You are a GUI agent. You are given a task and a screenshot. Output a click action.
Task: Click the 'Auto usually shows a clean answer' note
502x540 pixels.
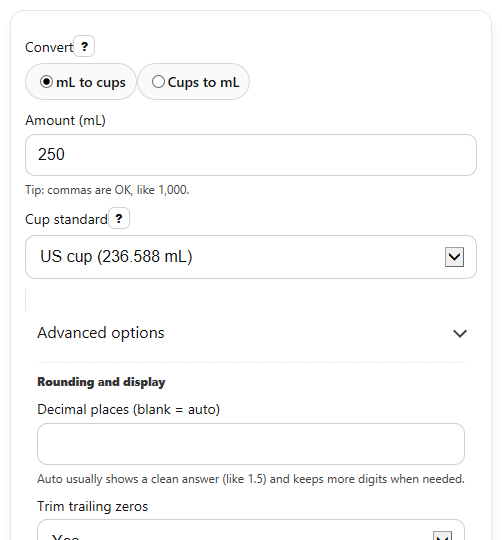pos(251,479)
